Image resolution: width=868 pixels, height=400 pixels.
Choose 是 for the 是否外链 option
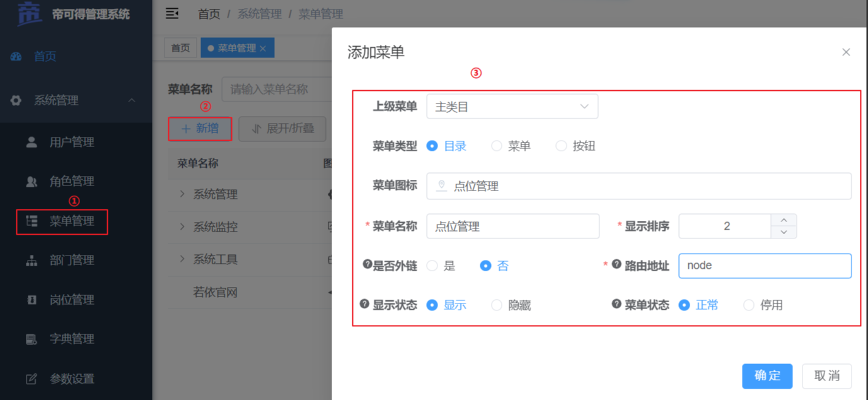pos(432,266)
